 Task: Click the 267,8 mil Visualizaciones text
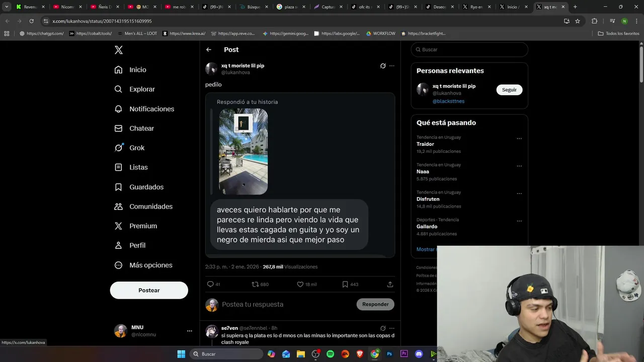pos(290,267)
